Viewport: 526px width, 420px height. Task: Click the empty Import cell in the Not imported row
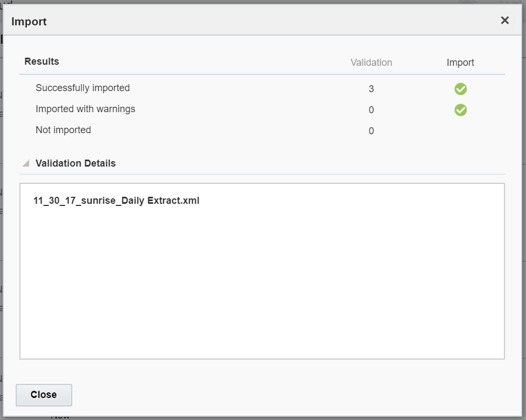click(460, 131)
